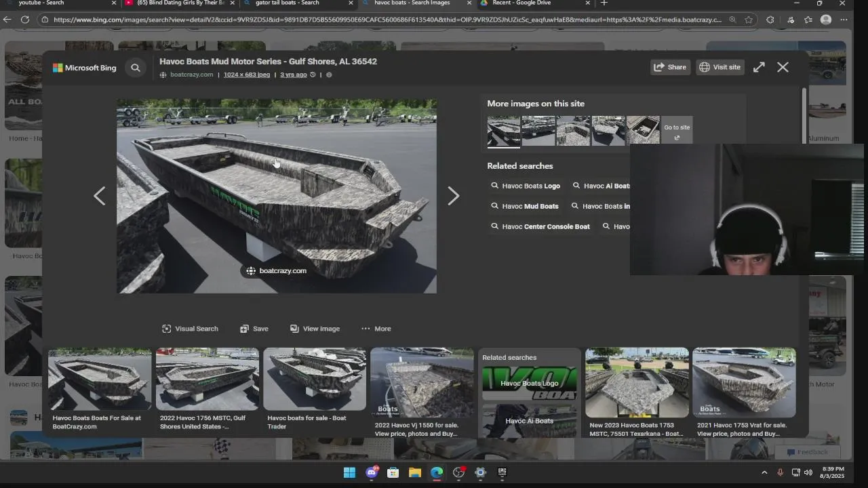Viewport: 868px width, 488px height.
Task: Open Epic Games Launcher from the taskbar
Action: coord(502,472)
